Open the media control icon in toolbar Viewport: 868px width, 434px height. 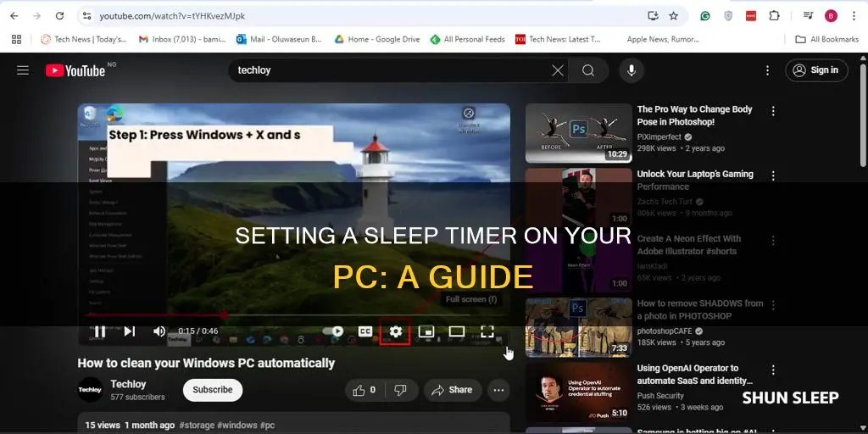click(808, 16)
